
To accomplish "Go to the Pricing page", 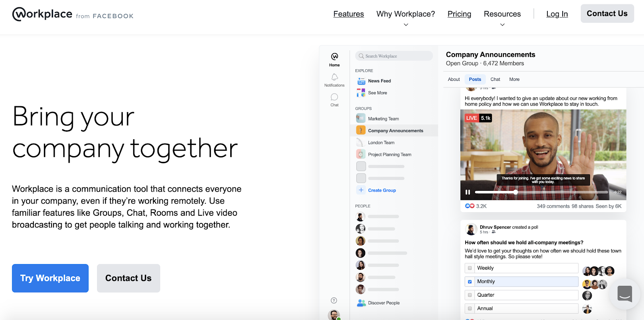I will tap(459, 14).
